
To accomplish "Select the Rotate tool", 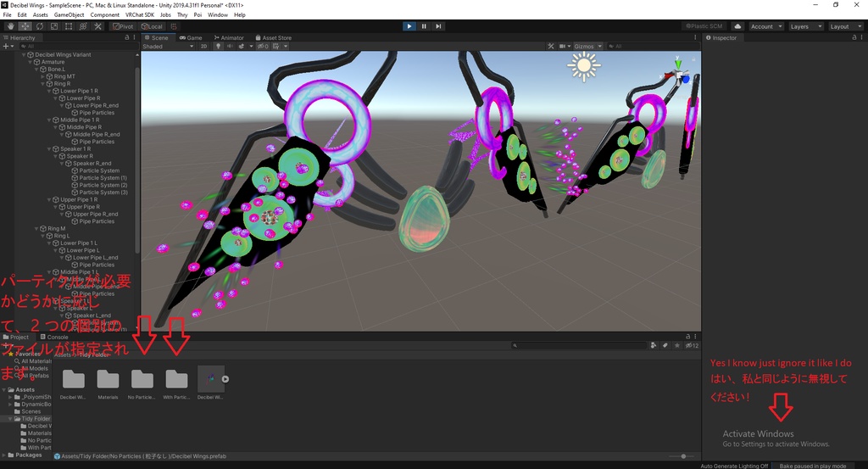I will 40,26.
